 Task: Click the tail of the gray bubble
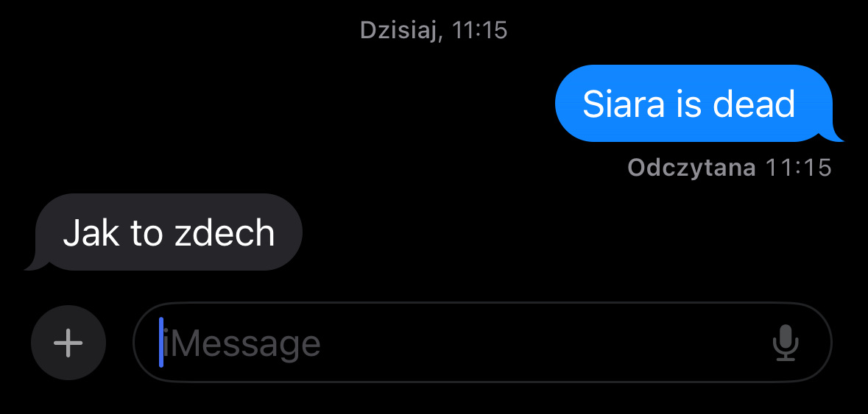tap(37, 264)
